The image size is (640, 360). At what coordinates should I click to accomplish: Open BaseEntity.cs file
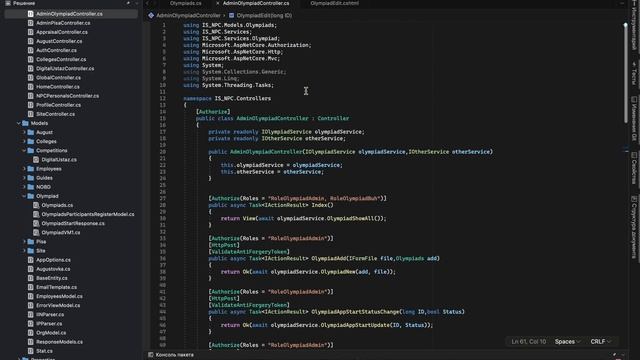click(x=51, y=278)
